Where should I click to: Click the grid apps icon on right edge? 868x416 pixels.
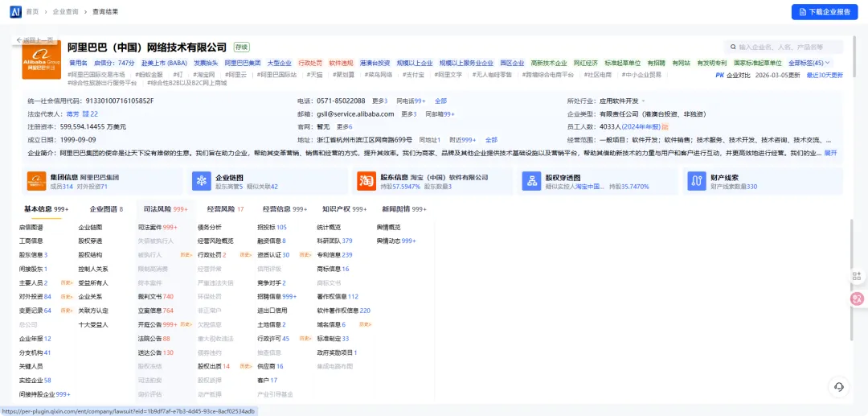click(857, 276)
